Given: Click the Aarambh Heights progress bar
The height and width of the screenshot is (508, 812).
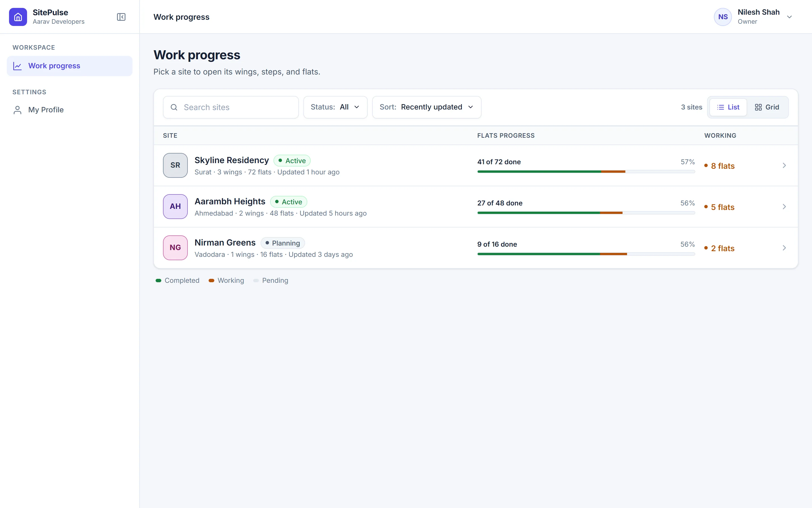Looking at the screenshot, I should tap(586, 213).
